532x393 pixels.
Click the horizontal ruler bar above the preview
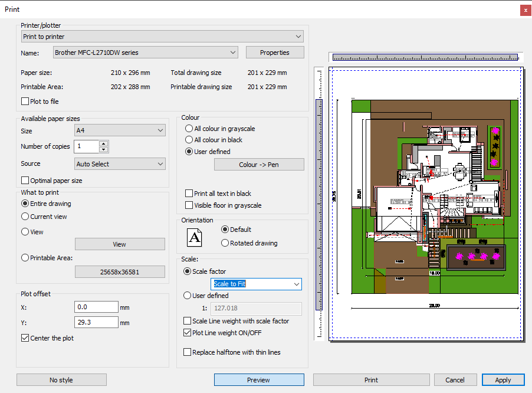[425, 57]
